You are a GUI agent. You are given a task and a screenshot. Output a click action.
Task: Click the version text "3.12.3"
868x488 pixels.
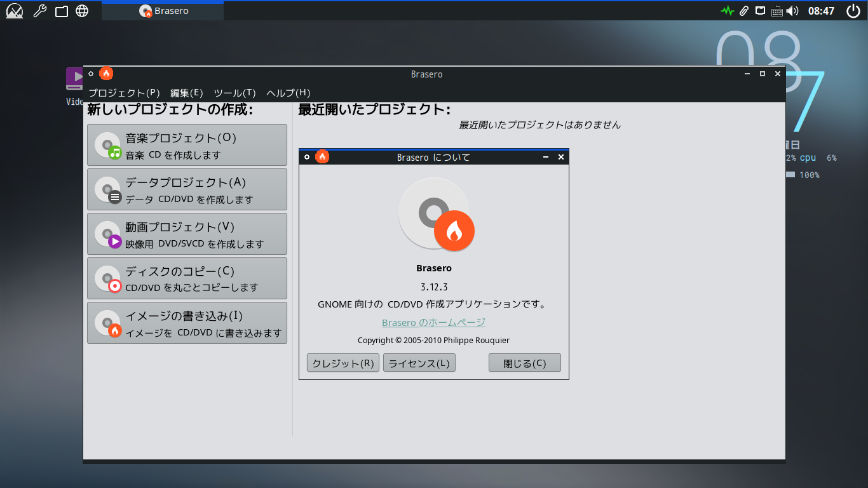pos(434,287)
